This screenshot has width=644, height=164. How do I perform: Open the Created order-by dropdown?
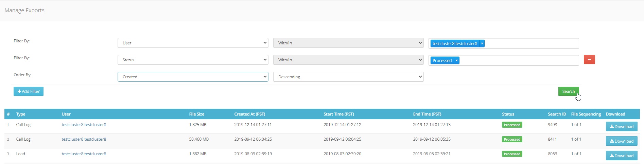193,77
